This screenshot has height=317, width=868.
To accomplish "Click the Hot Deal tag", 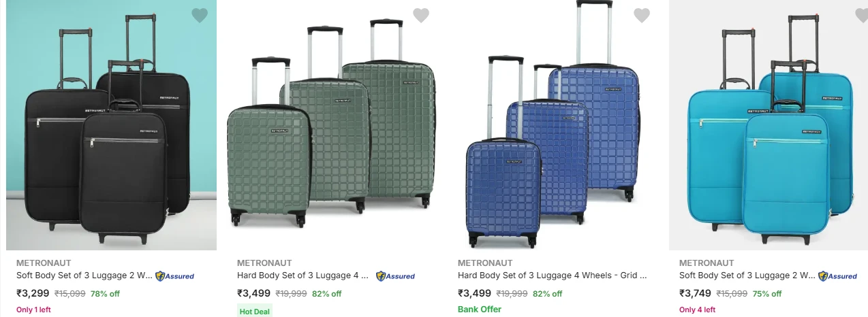I will pos(255,312).
